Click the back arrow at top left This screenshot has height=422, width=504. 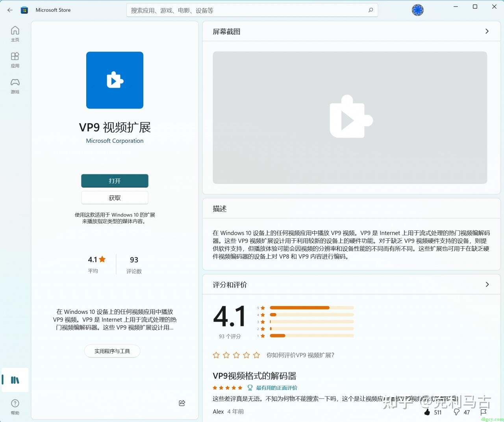(x=10, y=10)
